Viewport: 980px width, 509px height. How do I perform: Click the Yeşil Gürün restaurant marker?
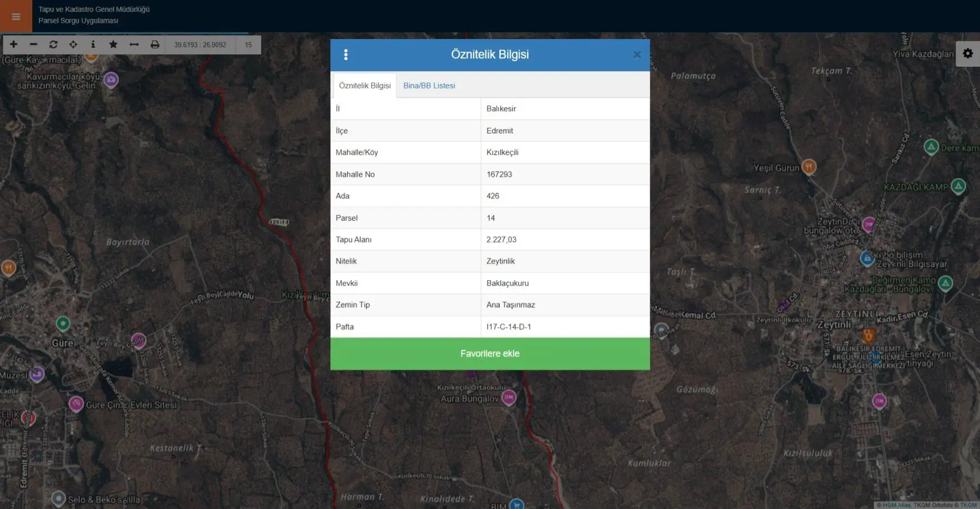(809, 166)
